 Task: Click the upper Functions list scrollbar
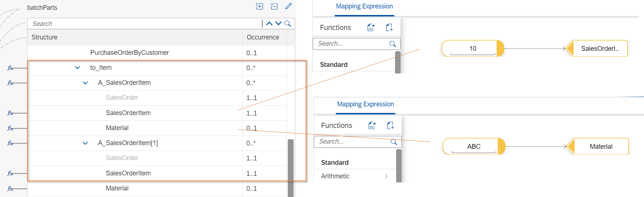pyautogui.click(x=398, y=62)
